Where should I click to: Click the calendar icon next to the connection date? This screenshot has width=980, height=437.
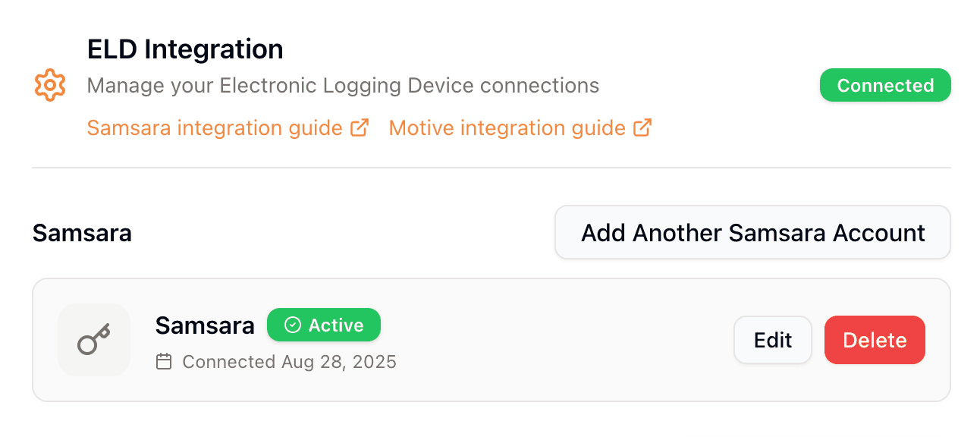[x=164, y=362]
